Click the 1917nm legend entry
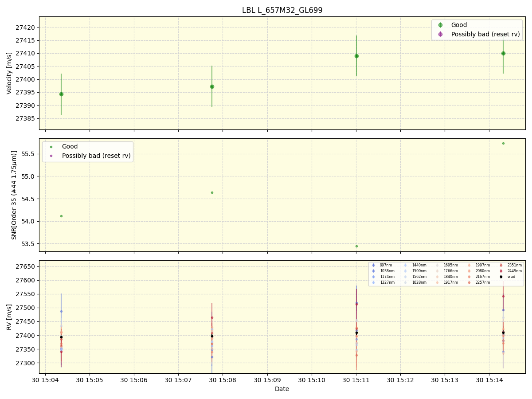The image size is (532, 399). coord(446,282)
